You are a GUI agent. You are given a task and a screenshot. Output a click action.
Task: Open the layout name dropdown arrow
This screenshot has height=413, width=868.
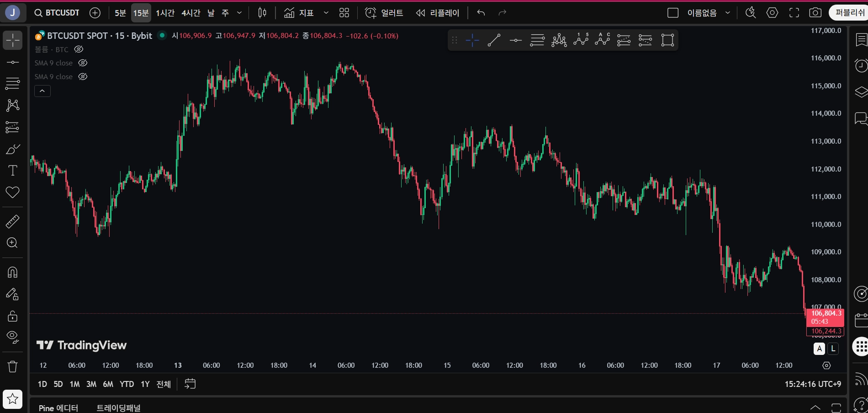(x=728, y=13)
